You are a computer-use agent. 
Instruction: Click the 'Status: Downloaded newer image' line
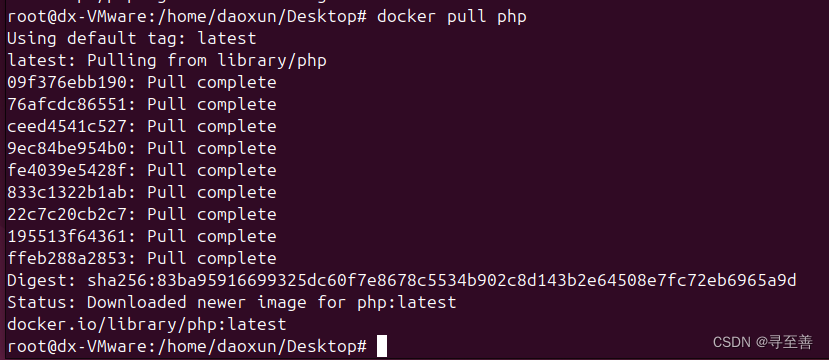232,302
